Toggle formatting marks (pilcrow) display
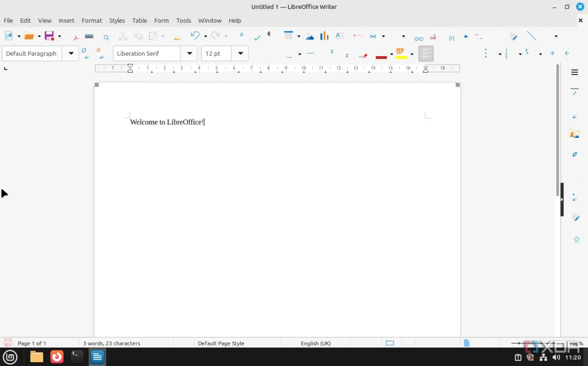The image size is (588, 366). point(269,34)
